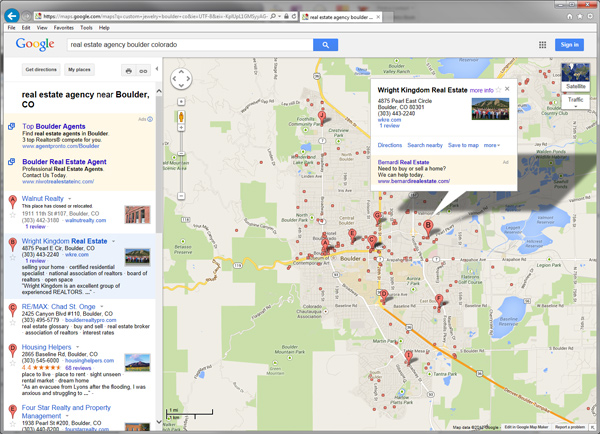The width and height of the screenshot is (600, 434).
Task: Open Top Boulder Agents ad link
Action: pos(54,126)
